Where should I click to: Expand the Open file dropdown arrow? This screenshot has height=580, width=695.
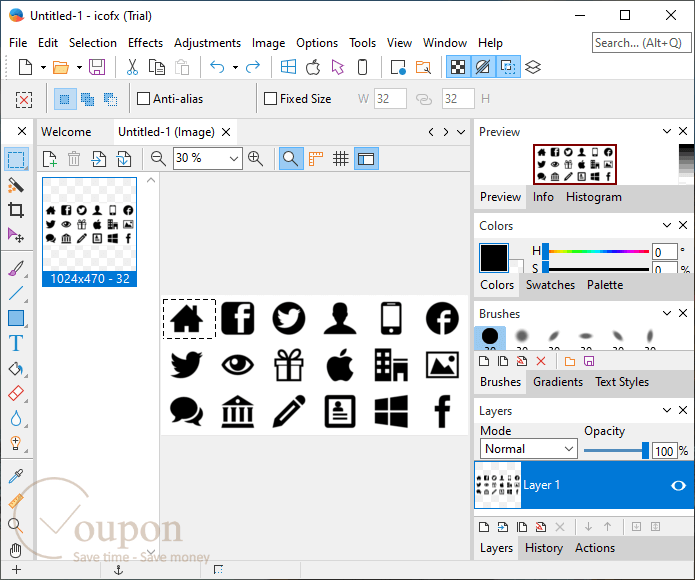pos(79,67)
